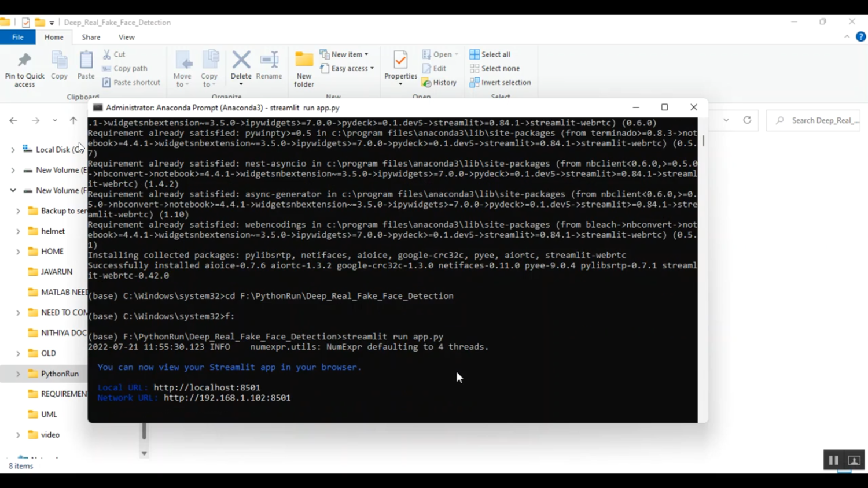Select the helmet folder in tree

point(47,231)
